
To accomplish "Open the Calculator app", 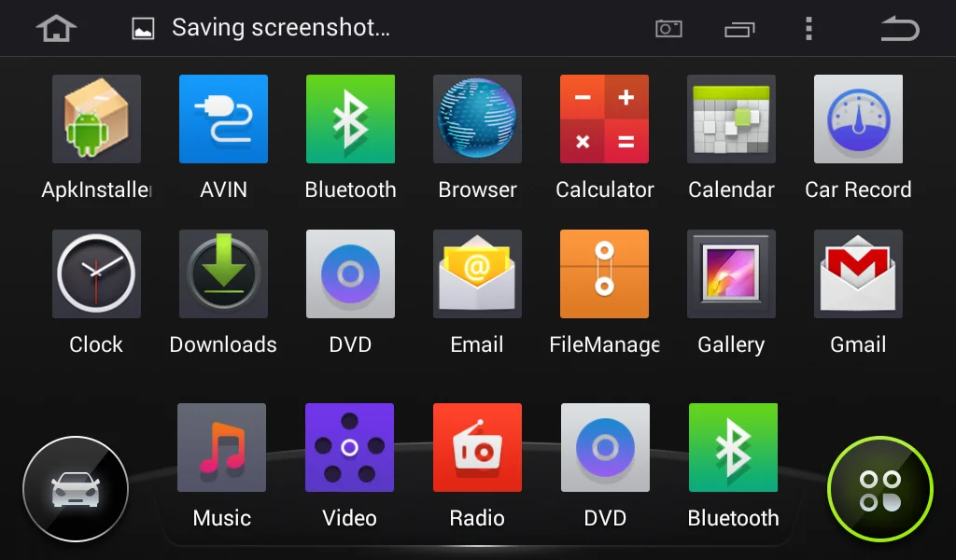I will pyautogui.click(x=604, y=119).
